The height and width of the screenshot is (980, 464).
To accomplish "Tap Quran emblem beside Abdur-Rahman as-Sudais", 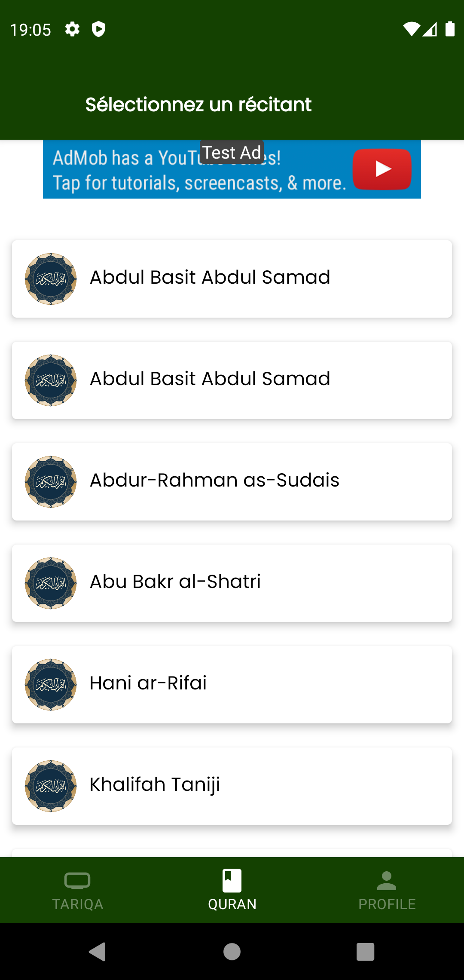I will pyautogui.click(x=51, y=482).
